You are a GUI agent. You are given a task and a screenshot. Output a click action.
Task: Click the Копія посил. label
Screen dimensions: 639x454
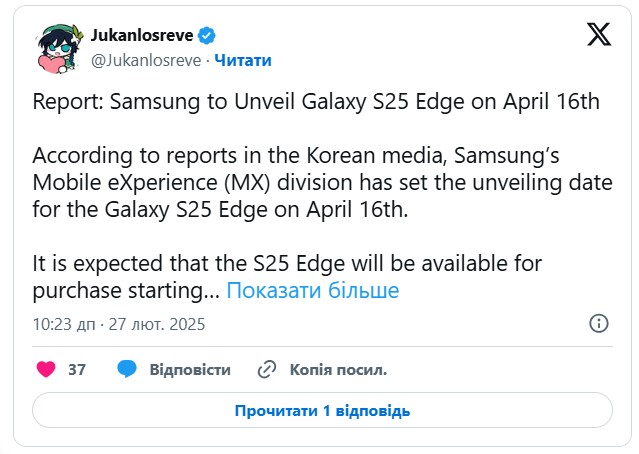point(338,369)
